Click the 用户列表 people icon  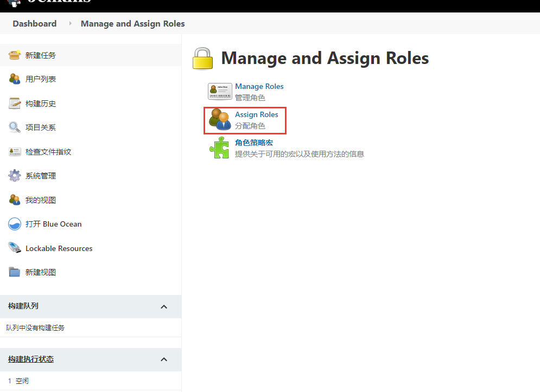[x=15, y=79]
